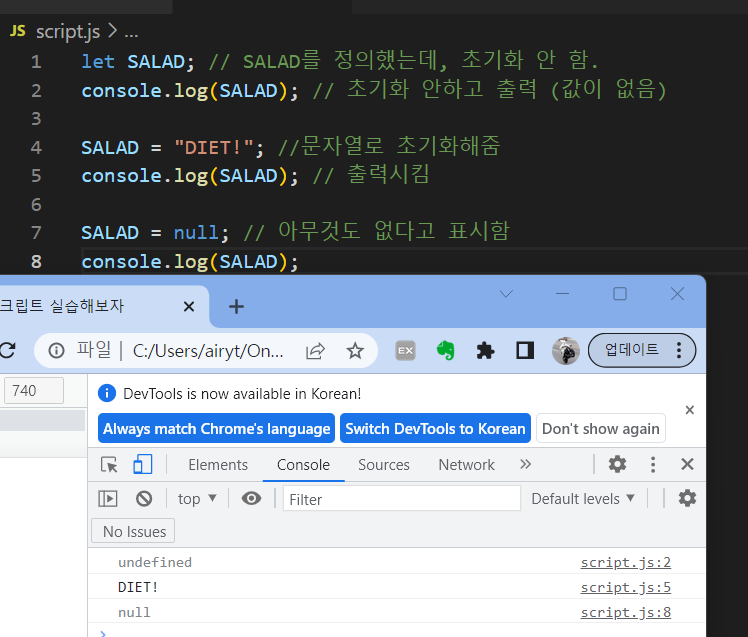Open the console settings gear
748x637 pixels.
click(687, 499)
